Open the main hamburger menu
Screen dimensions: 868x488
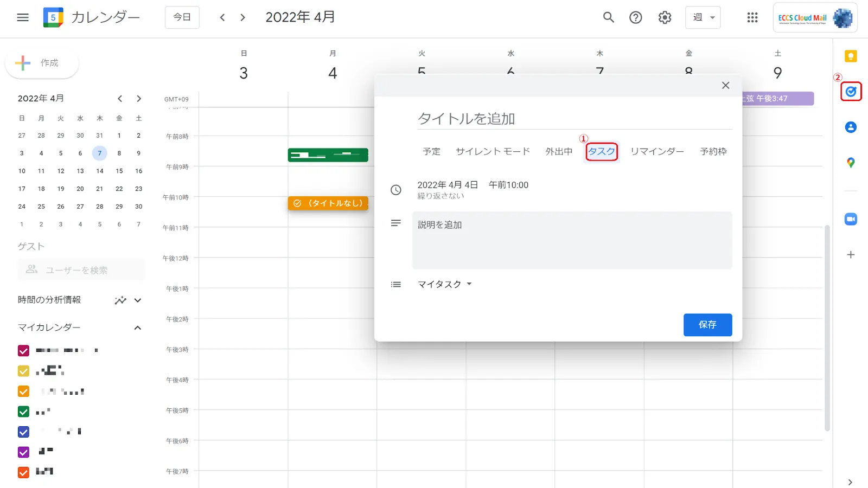(22, 17)
